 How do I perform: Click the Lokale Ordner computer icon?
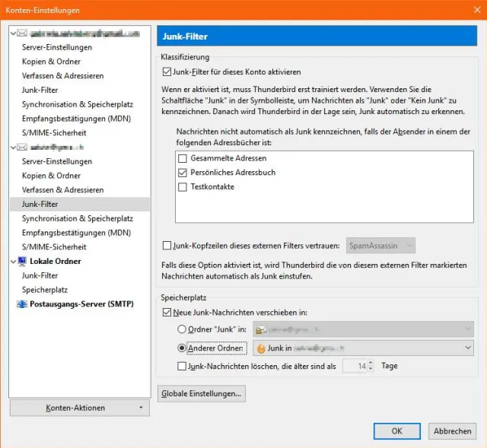(x=24, y=262)
